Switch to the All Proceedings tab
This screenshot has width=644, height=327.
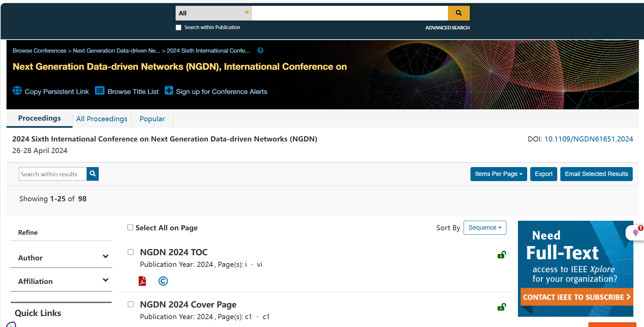102,119
